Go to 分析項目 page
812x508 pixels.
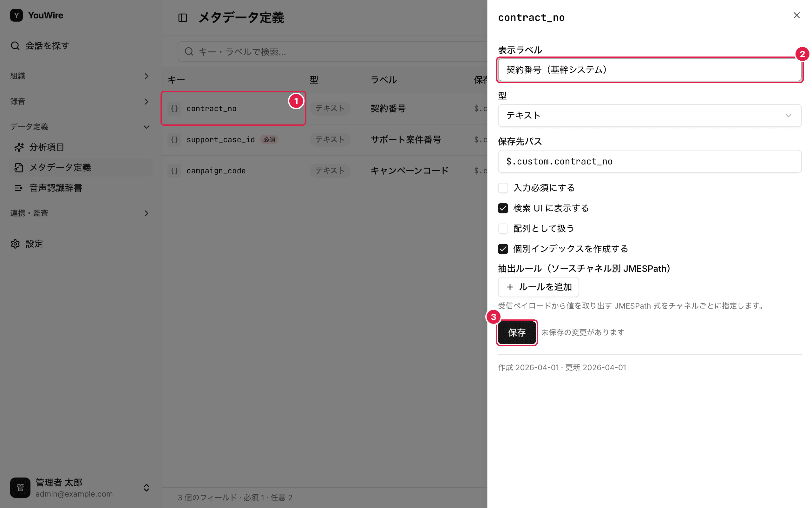[x=81, y=147]
